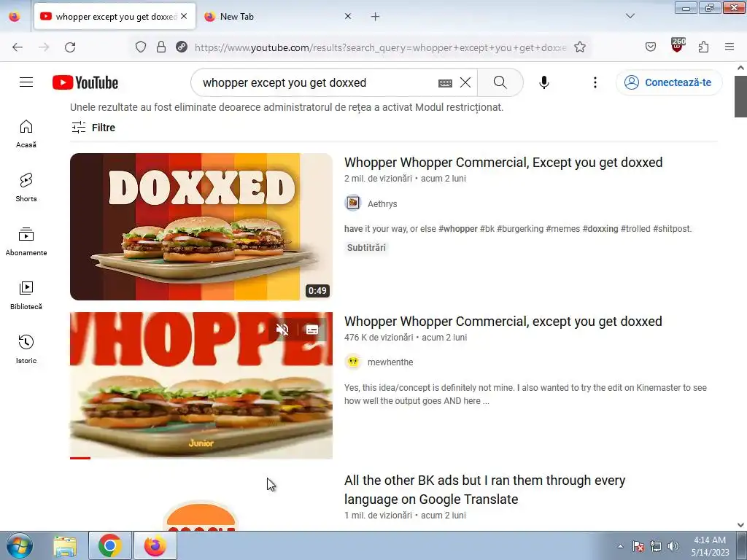Screen dimensions: 747x560
Task: Open Aethrys channel avatar
Action: click(x=352, y=203)
